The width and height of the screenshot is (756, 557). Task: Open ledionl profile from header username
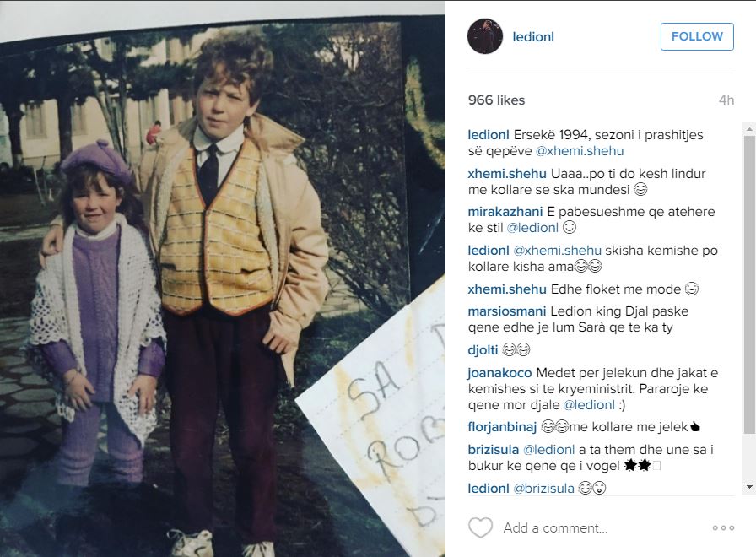[x=533, y=37]
